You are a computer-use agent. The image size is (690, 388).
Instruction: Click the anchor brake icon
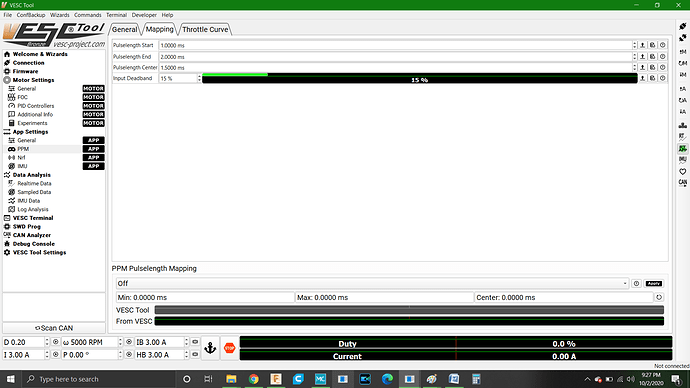(x=210, y=348)
